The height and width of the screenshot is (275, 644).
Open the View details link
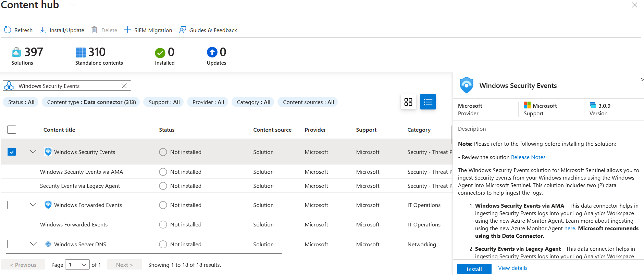click(512, 268)
